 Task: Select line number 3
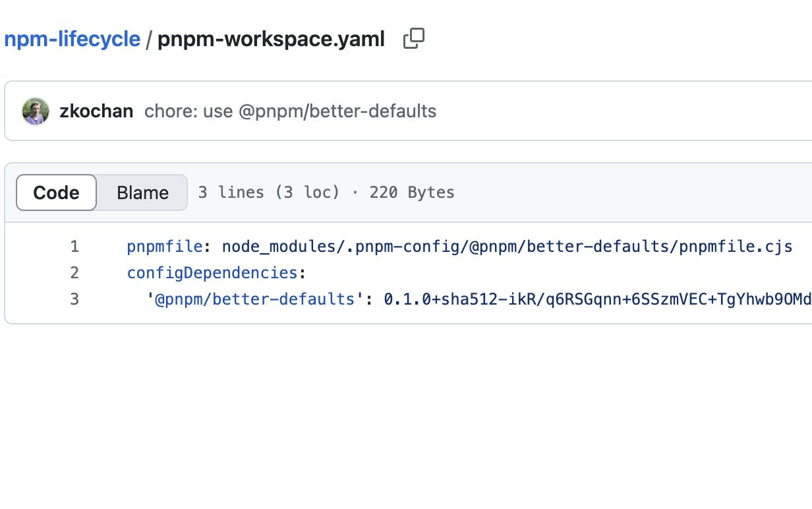(74, 299)
